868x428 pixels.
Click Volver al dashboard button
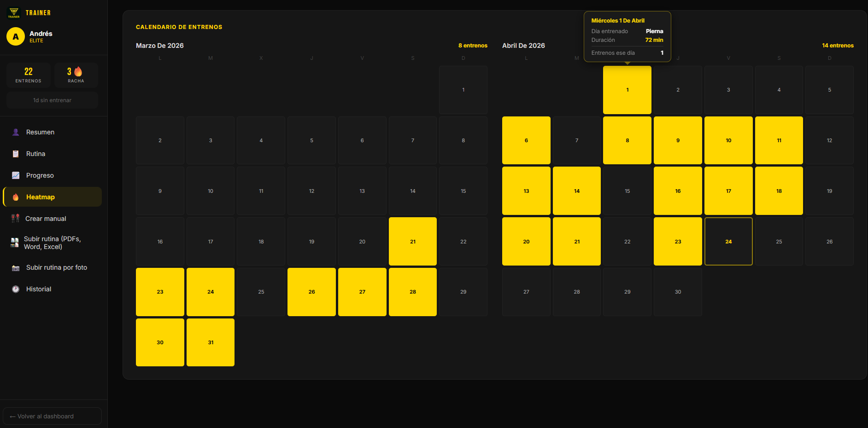point(52,416)
